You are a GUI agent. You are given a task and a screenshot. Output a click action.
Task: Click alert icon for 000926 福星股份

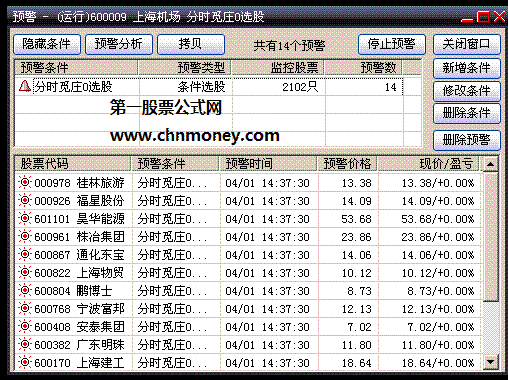tap(25, 201)
